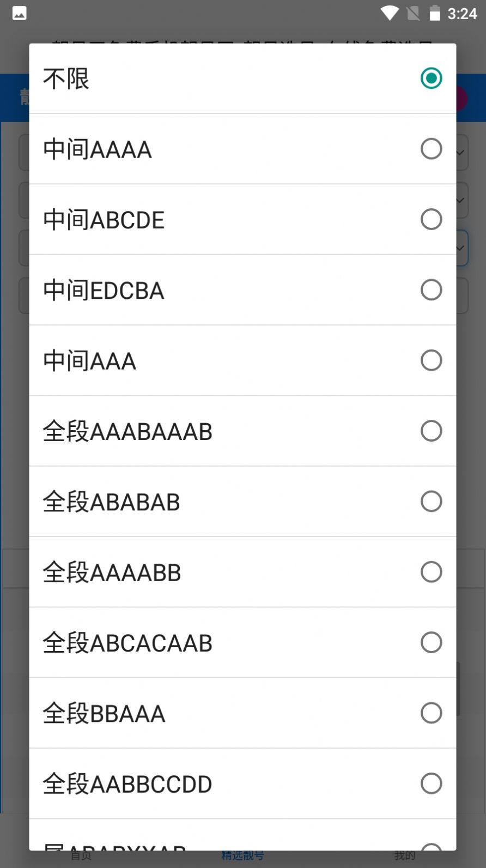Click the screenshot notification icon top left
486x868 pixels.
20,13
